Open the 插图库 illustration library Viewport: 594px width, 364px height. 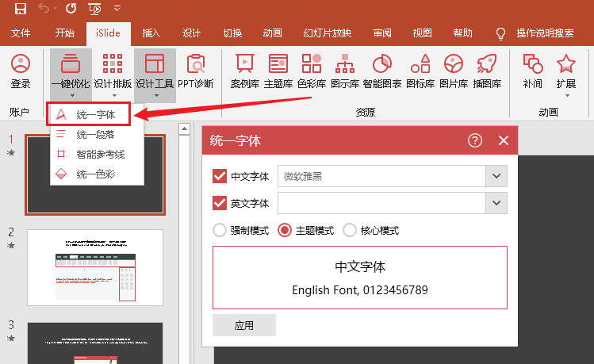(x=487, y=71)
